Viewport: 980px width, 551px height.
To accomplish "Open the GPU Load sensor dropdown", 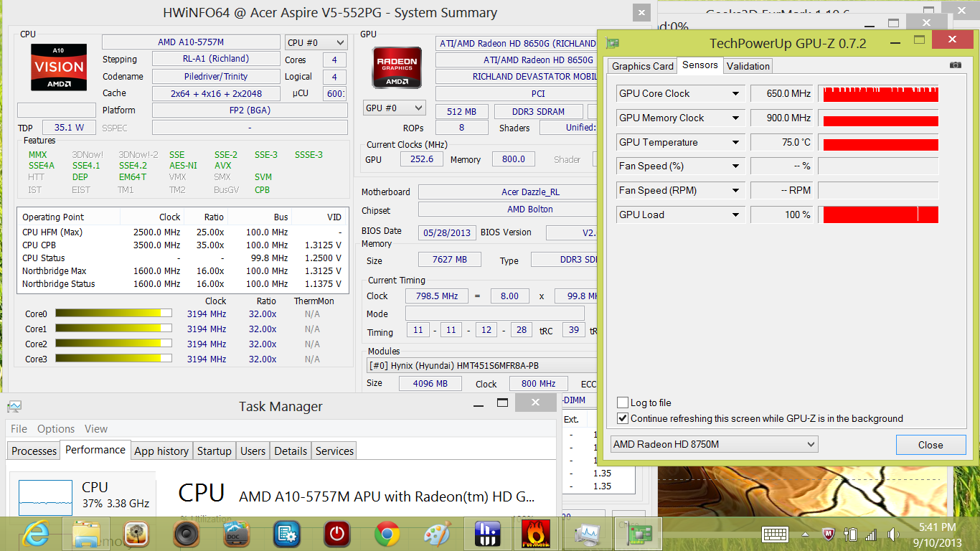I will coord(735,215).
